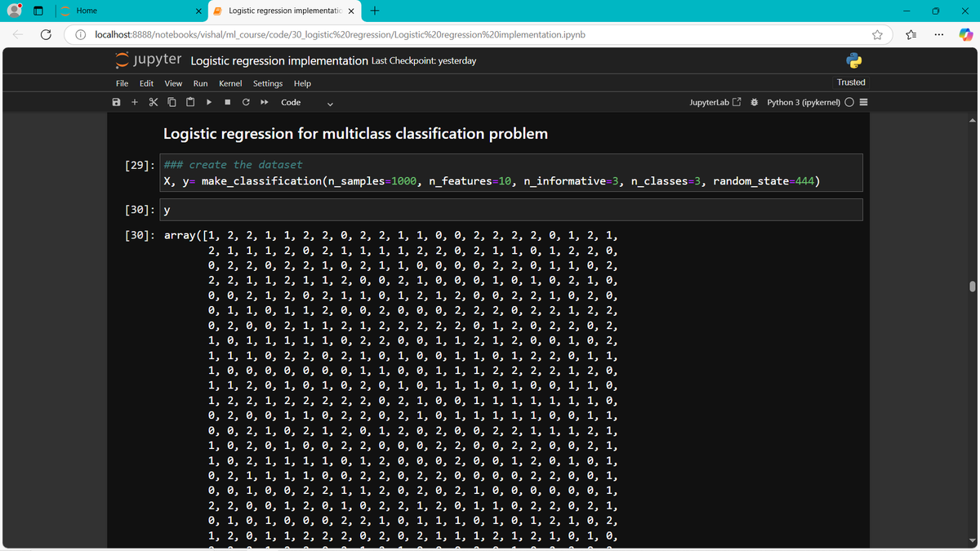
Task: Click the heading Logistic regression for multiclass classification problem
Action: [355, 133]
